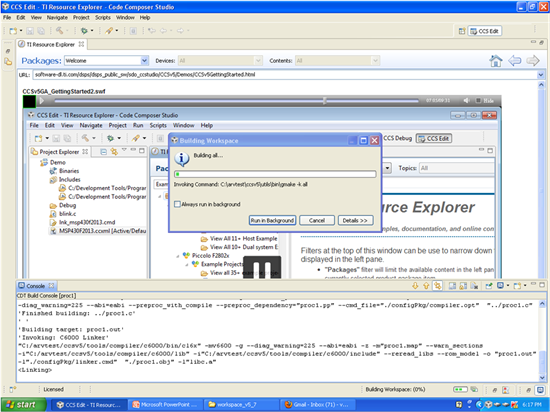The height and width of the screenshot is (412, 550).
Task: Click the New toolbar icon
Action: click(x=13, y=31)
